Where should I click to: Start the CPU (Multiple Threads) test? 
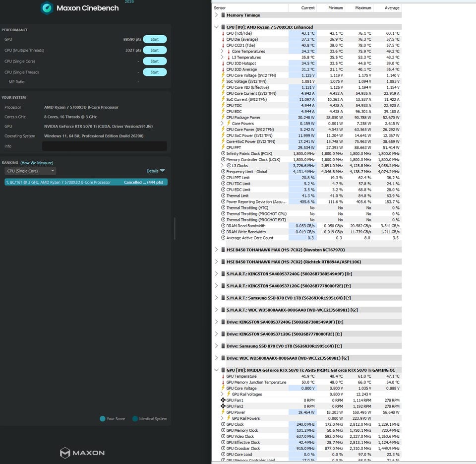coord(155,50)
